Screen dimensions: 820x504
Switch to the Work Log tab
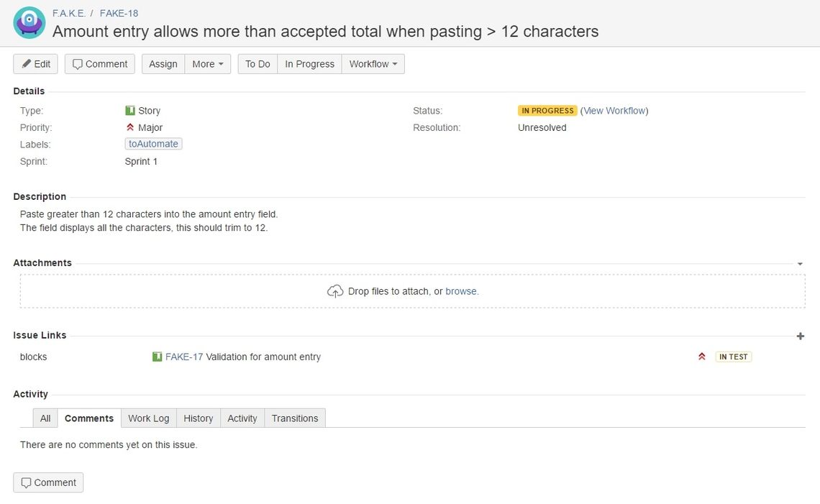pos(148,418)
